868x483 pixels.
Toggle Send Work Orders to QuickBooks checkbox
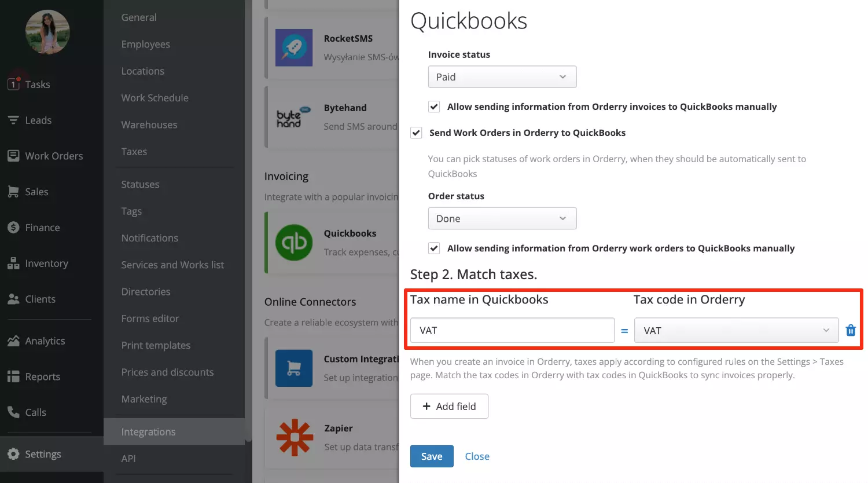pyautogui.click(x=416, y=133)
